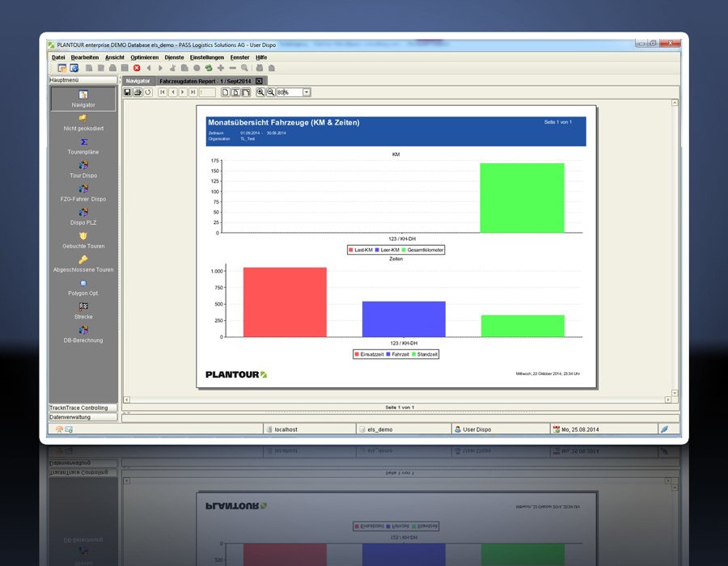This screenshot has width=728, height=566.
Task: Open DB-Berechnung in the sidebar
Action: pyautogui.click(x=83, y=335)
